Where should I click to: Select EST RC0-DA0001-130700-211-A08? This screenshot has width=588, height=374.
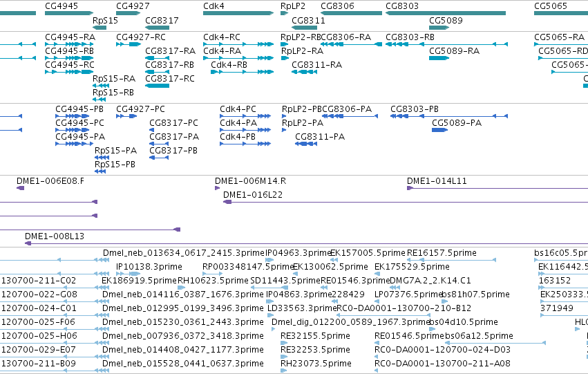(442, 364)
